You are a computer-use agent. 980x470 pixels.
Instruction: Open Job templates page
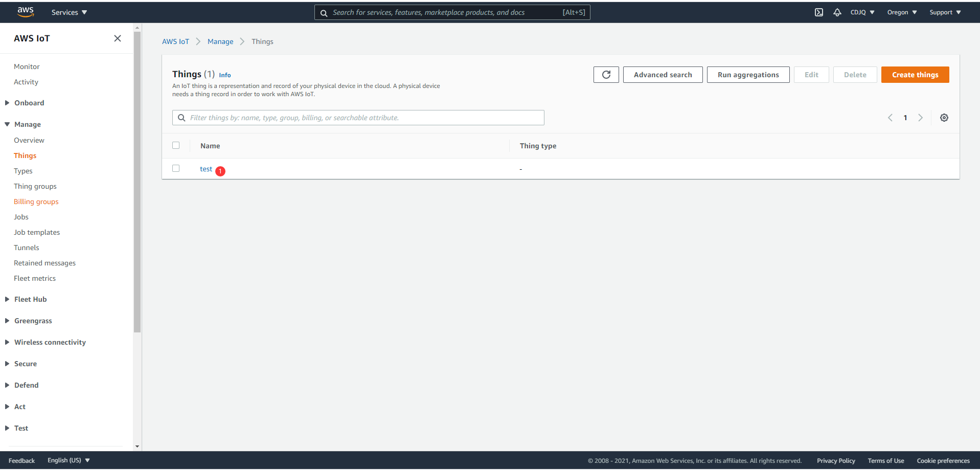point(37,232)
